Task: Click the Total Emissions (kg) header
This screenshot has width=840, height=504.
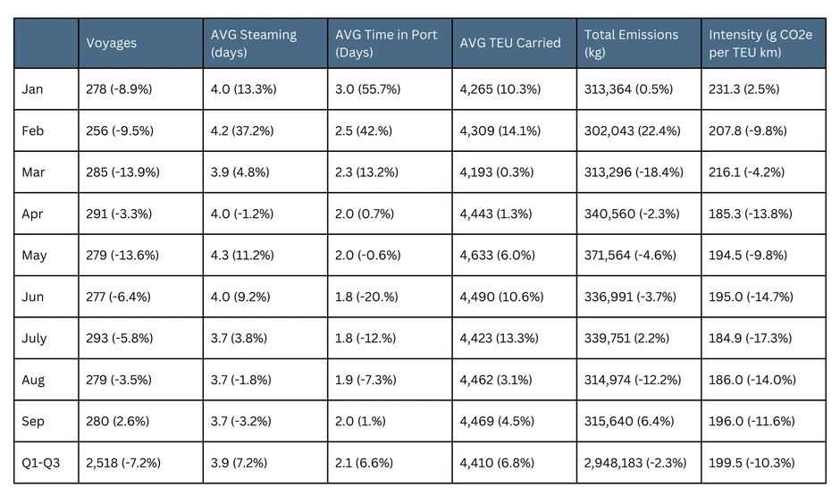Action: pos(631,43)
